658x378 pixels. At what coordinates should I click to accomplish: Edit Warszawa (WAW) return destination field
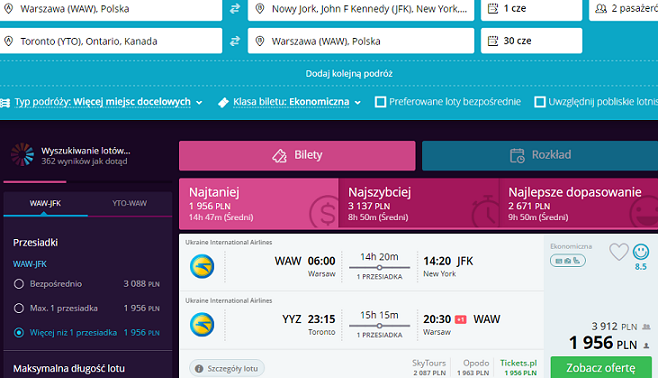tap(361, 41)
